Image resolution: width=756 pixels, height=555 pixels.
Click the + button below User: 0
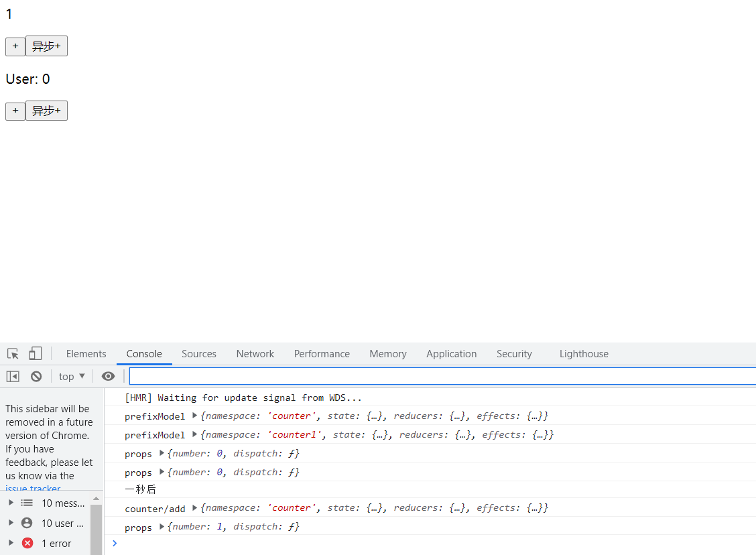pos(15,111)
